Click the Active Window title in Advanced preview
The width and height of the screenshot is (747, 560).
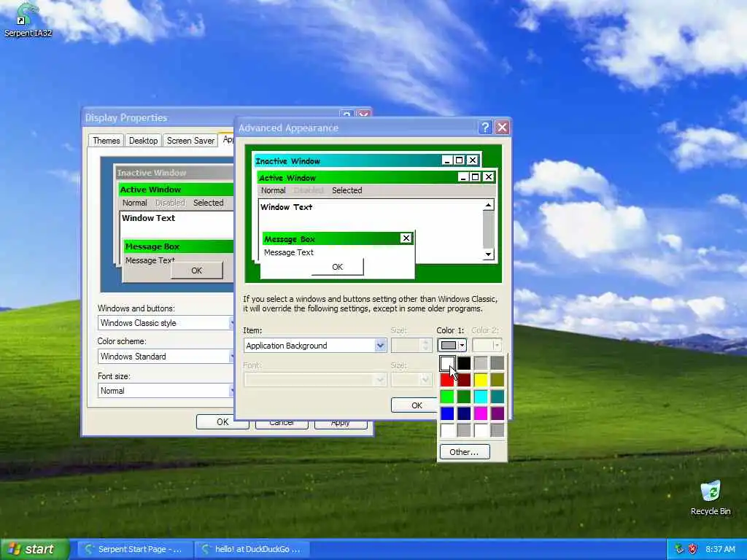[287, 178]
